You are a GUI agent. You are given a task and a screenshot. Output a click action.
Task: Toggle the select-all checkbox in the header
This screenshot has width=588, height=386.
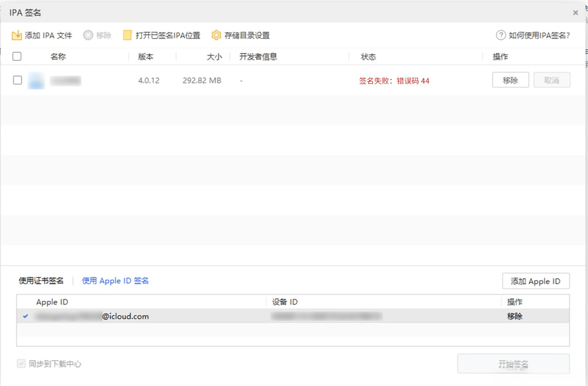pos(17,56)
